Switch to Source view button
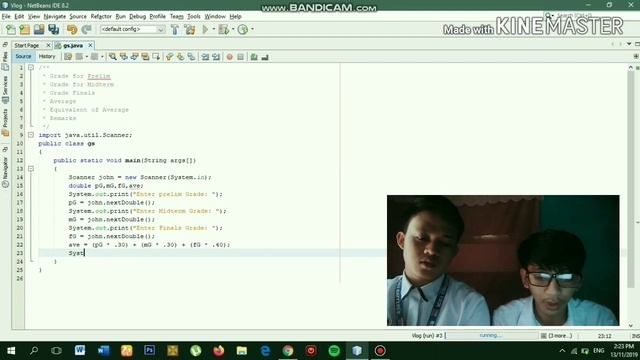 23,56
